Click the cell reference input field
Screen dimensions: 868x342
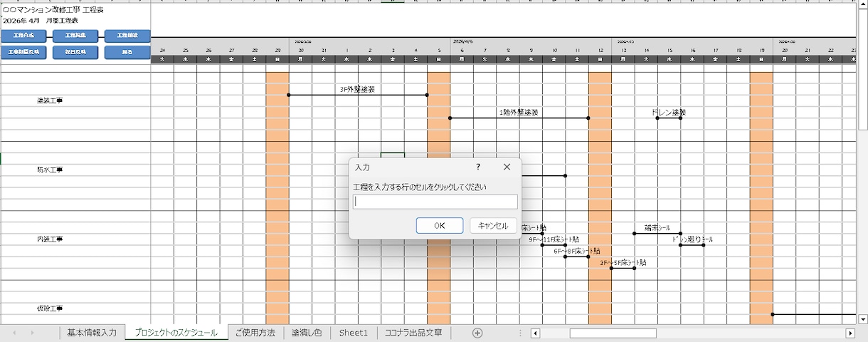coord(435,202)
